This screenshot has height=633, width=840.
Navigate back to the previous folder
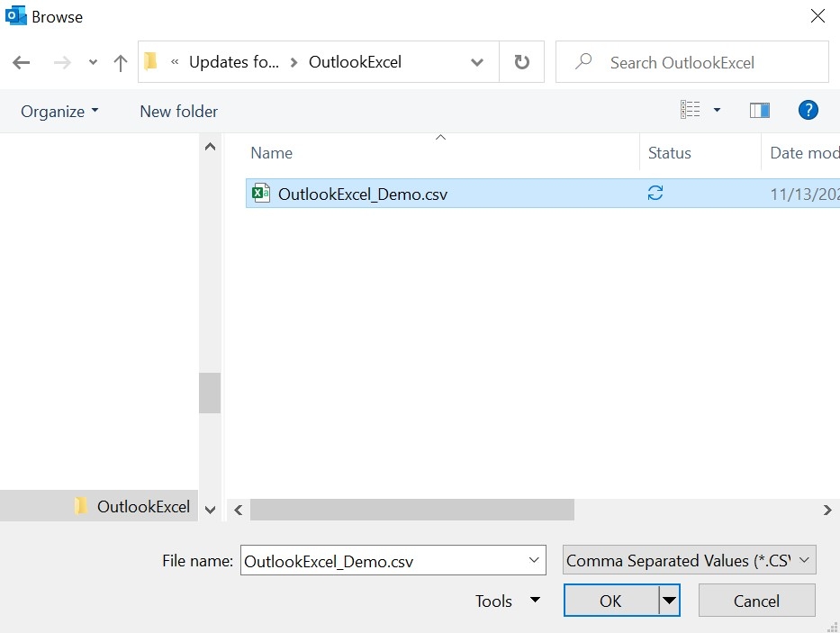tap(21, 61)
